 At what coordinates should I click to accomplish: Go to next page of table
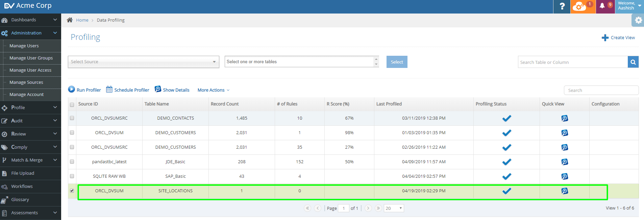coord(368,208)
